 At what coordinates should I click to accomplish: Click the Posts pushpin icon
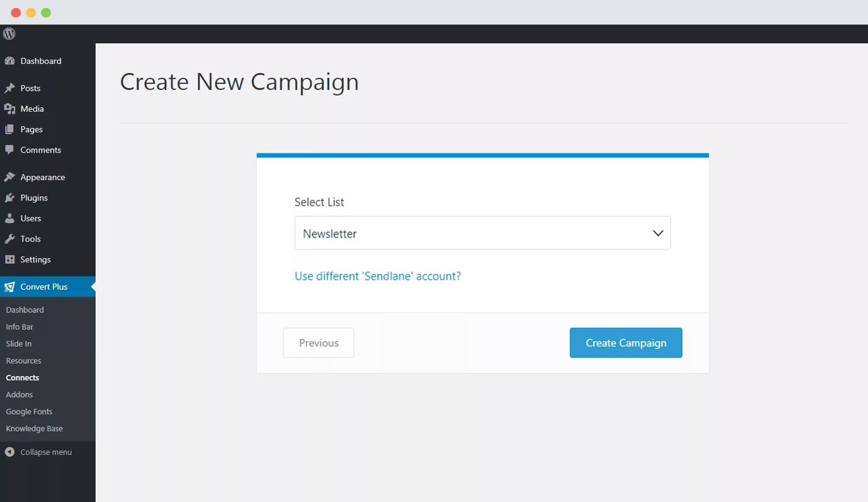pos(10,88)
